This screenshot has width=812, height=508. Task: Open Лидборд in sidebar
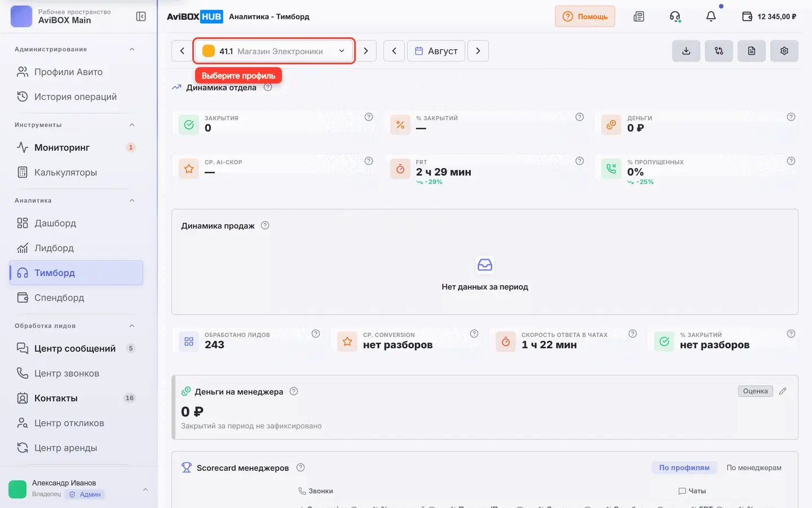pos(76,248)
